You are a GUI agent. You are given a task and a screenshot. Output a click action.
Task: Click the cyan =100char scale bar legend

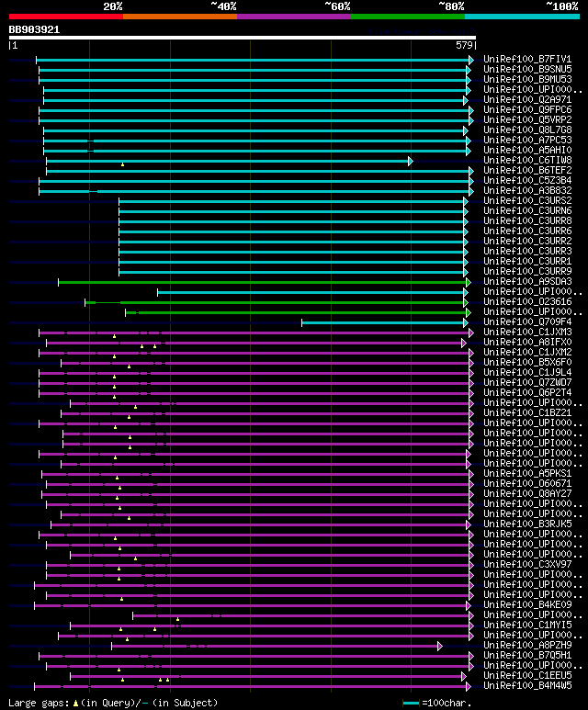pyautogui.click(x=411, y=704)
